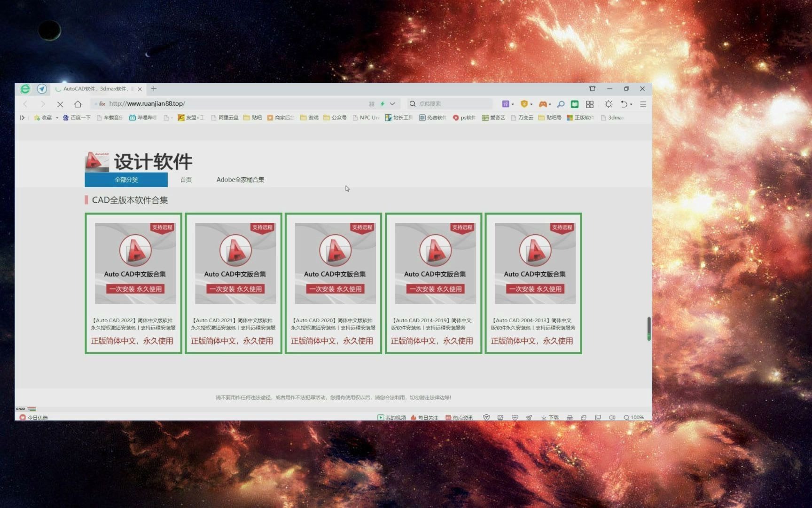The width and height of the screenshot is (812, 508).
Task: Toggle the security shield in the toolbar
Action: (x=524, y=103)
